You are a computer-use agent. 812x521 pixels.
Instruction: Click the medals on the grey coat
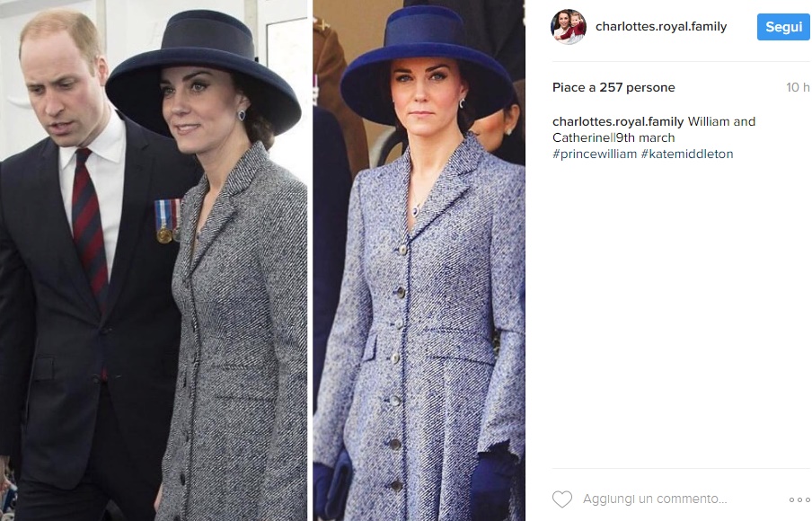pos(167,221)
